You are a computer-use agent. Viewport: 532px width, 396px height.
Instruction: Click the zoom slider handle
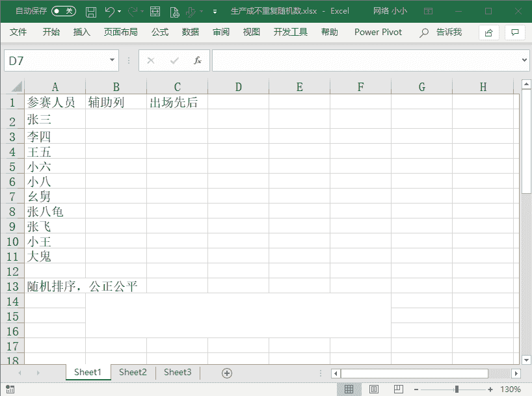coord(457,389)
